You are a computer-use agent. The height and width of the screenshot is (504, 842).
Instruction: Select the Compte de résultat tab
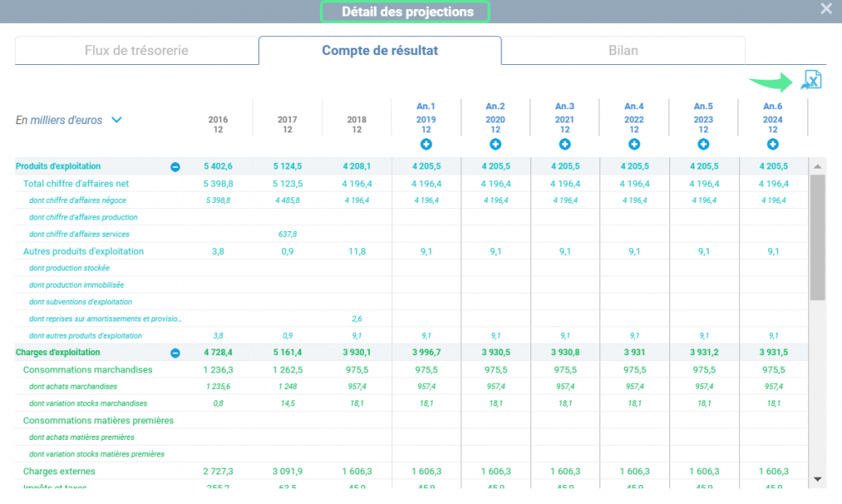(380, 50)
